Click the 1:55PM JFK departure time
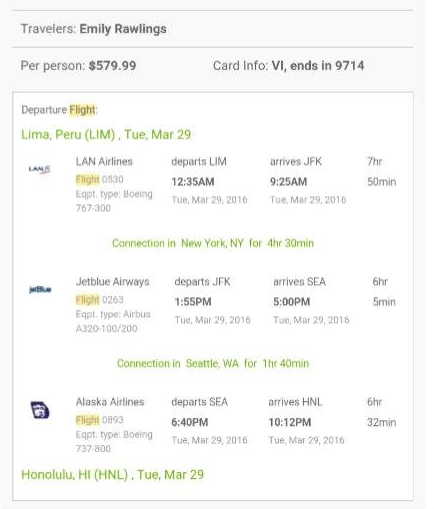The image size is (434, 509). tap(193, 302)
